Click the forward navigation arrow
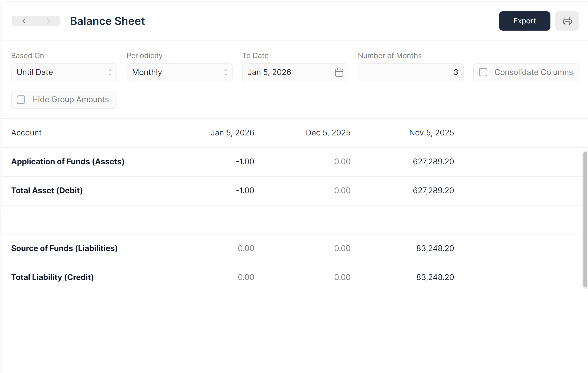The width and height of the screenshot is (588, 373). tap(48, 21)
